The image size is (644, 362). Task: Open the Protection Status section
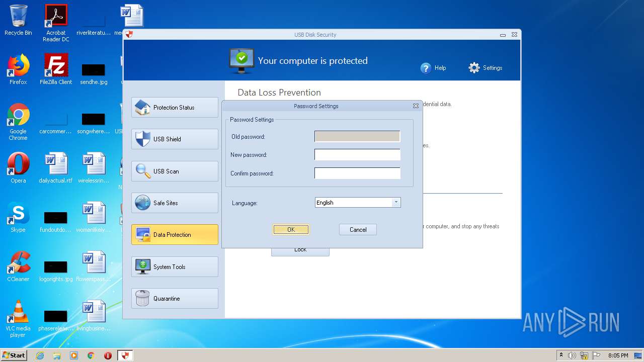coord(175,107)
